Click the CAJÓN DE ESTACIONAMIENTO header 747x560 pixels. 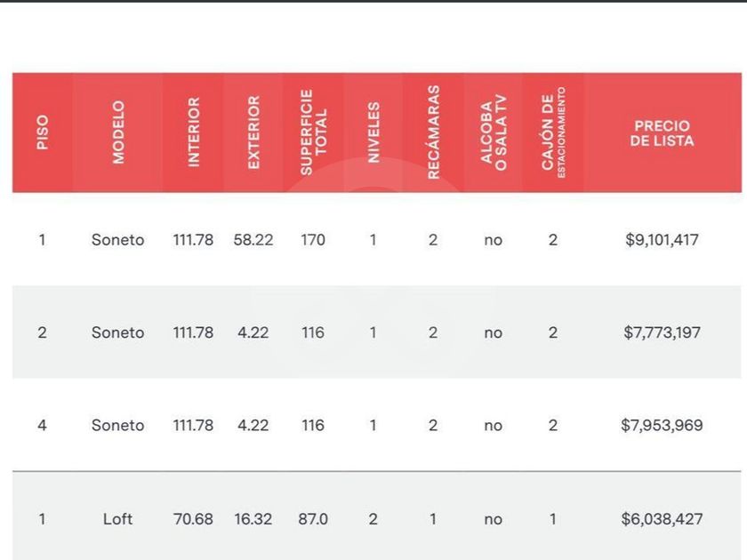coord(553,132)
